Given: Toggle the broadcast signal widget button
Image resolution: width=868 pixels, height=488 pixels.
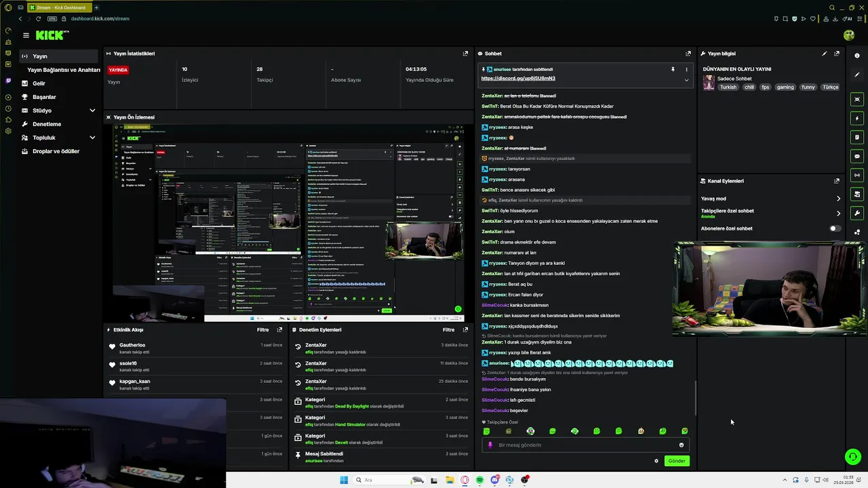Looking at the screenshot, I should 858,175.
